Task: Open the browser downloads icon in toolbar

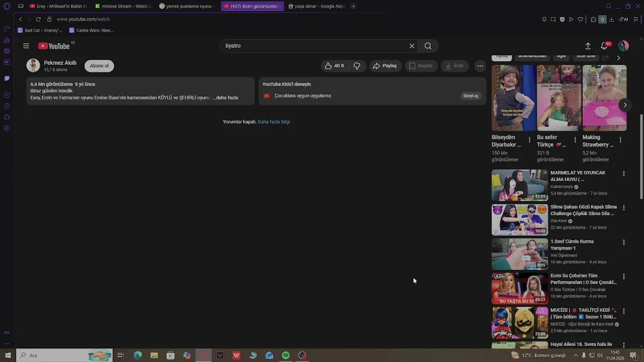Action: pos(611,19)
